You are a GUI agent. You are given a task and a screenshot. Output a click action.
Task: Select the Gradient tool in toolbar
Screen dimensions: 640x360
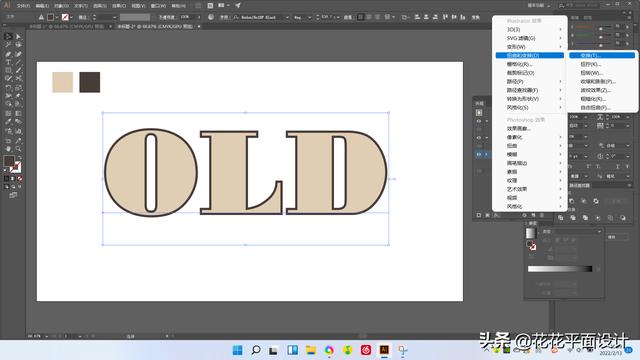point(18,113)
